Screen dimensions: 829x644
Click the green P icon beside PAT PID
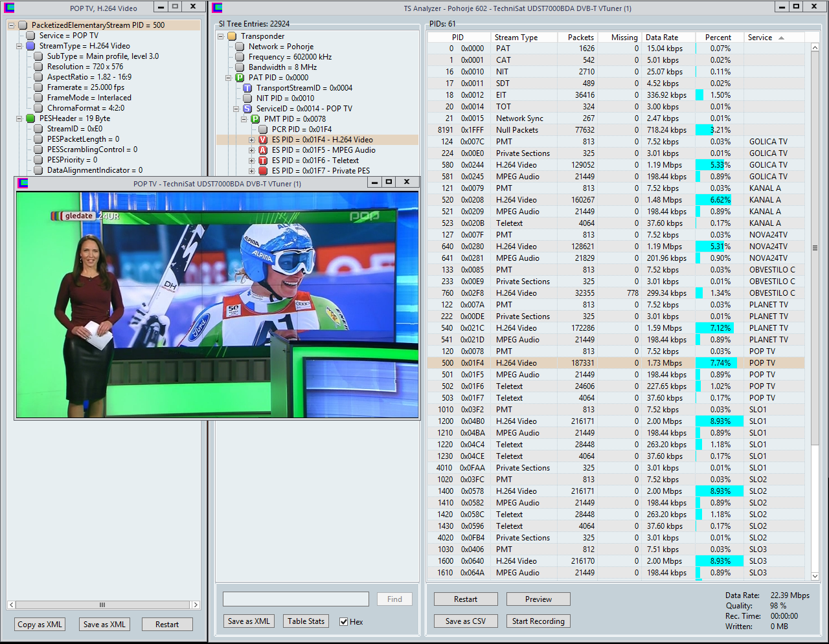tap(240, 78)
